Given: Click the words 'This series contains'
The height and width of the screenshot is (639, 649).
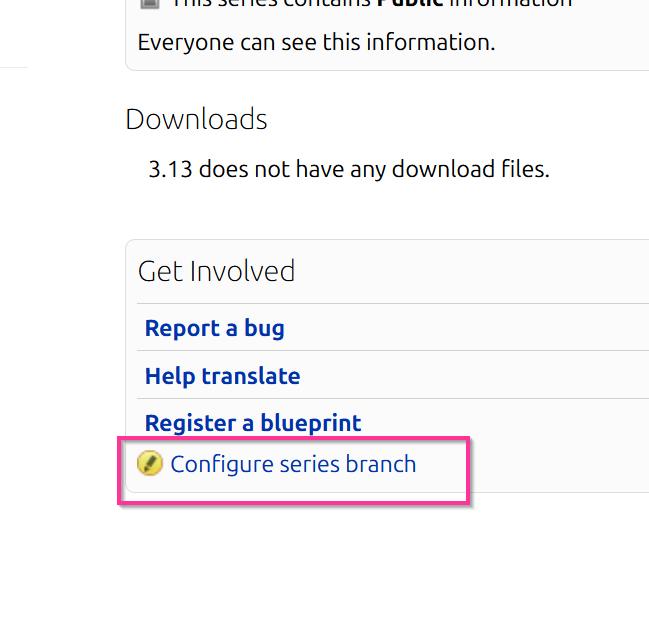Looking at the screenshot, I should point(272,3).
